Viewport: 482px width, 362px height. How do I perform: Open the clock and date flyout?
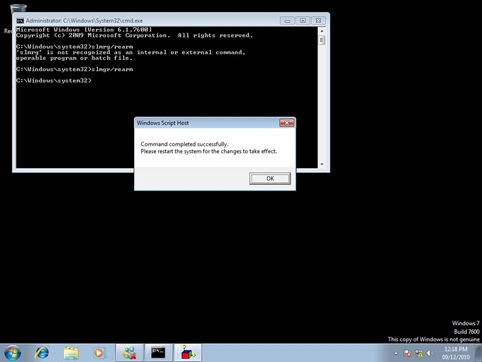click(456, 353)
